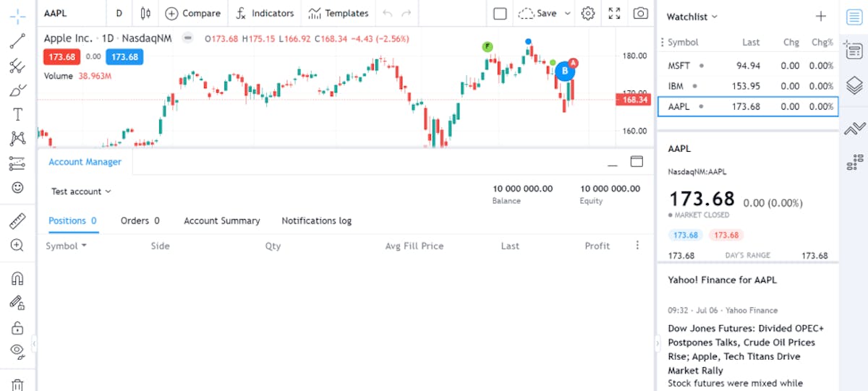Select the IBM watchlist row
Screen dimensions: 868x391
click(748, 86)
